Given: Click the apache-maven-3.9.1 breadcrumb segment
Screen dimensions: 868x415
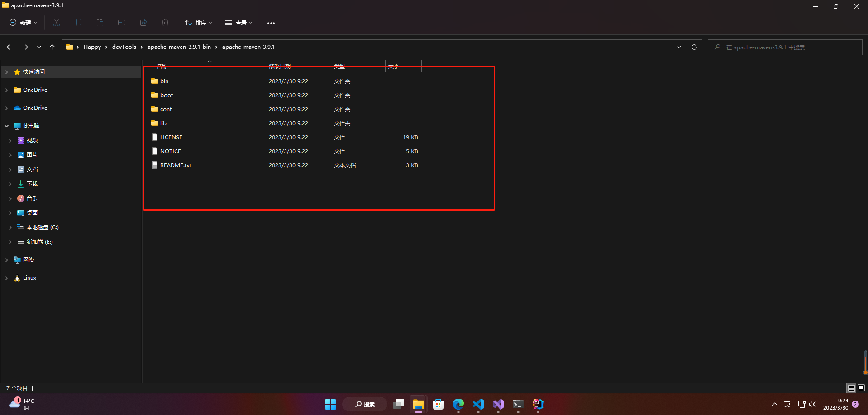Looking at the screenshot, I should point(248,47).
